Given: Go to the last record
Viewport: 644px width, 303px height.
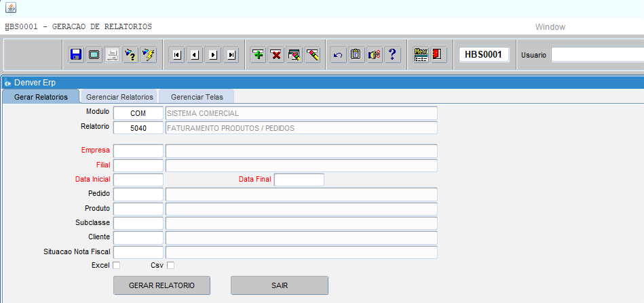Looking at the screenshot, I should click(x=231, y=55).
